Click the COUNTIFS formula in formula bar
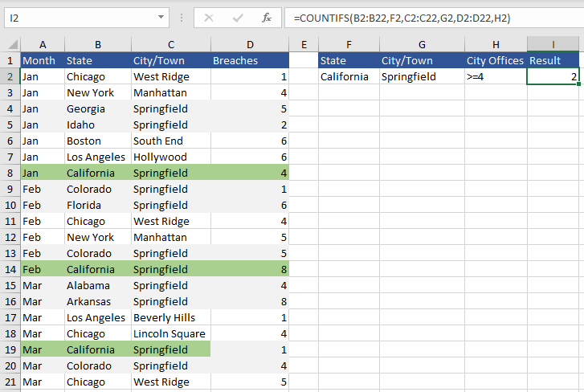Screen dimensions: 584x392 [x=402, y=18]
